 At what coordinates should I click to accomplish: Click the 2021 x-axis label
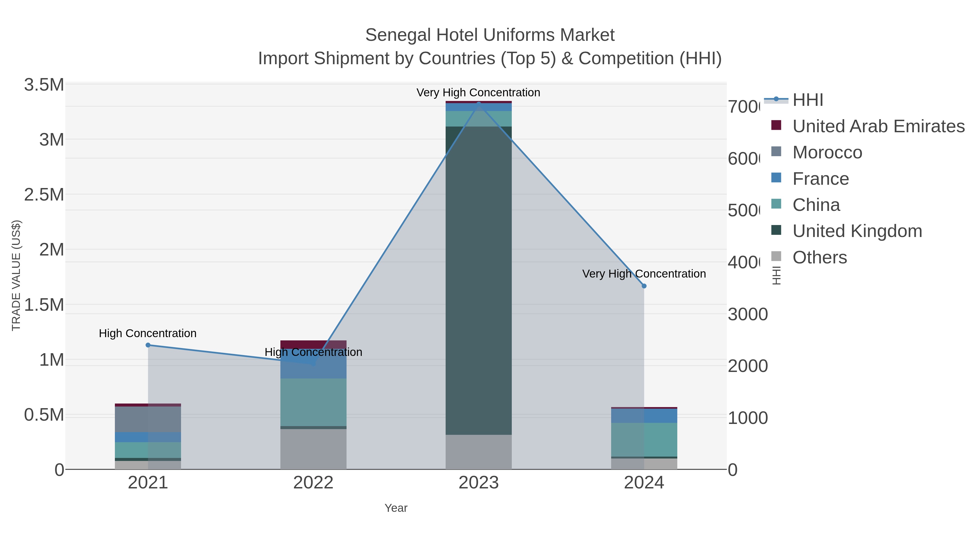coord(148,483)
